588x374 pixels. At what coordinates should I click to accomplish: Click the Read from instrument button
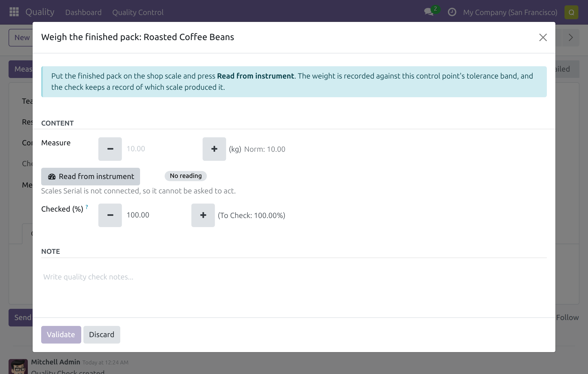coord(90,176)
